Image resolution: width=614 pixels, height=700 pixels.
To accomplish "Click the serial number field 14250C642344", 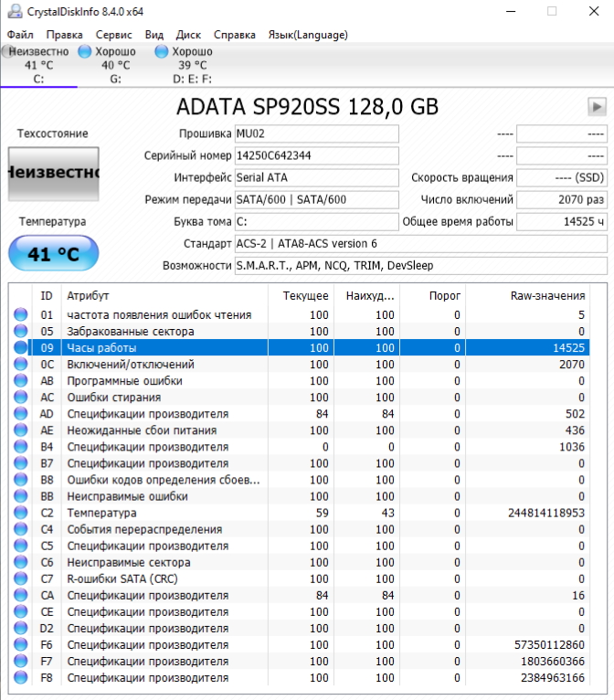I will (x=317, y=155).
